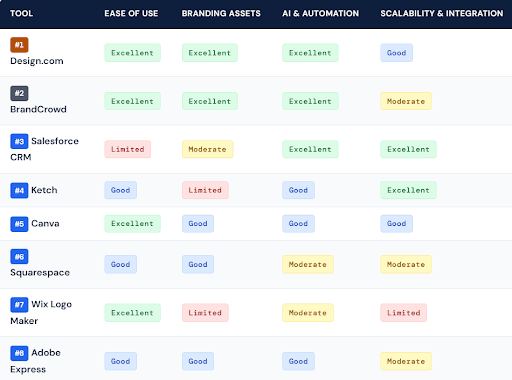Click Squarespace's Ease of Use Good tag
The image size is (512, 380).
point(120,265)
